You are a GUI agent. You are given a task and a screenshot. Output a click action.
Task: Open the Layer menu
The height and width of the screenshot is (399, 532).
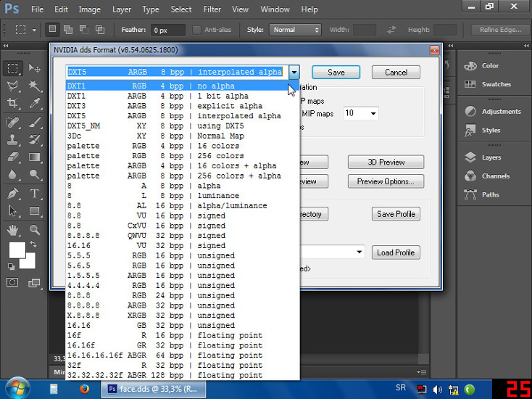click(122, 9)
